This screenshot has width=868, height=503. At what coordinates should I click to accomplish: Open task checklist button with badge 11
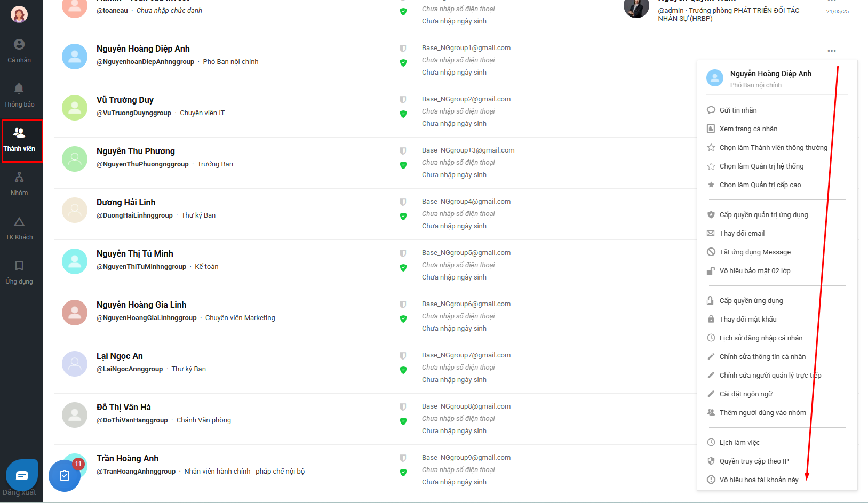click(65, 475)
